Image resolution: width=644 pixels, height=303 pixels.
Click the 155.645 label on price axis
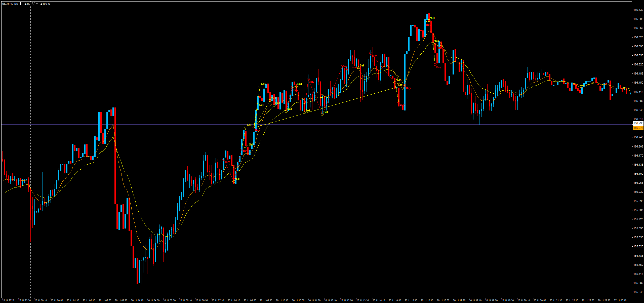(638, 292)
